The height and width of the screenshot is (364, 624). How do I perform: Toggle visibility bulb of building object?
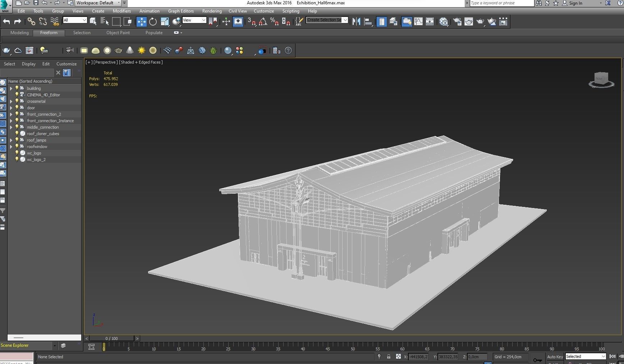(x=17, y=88)
